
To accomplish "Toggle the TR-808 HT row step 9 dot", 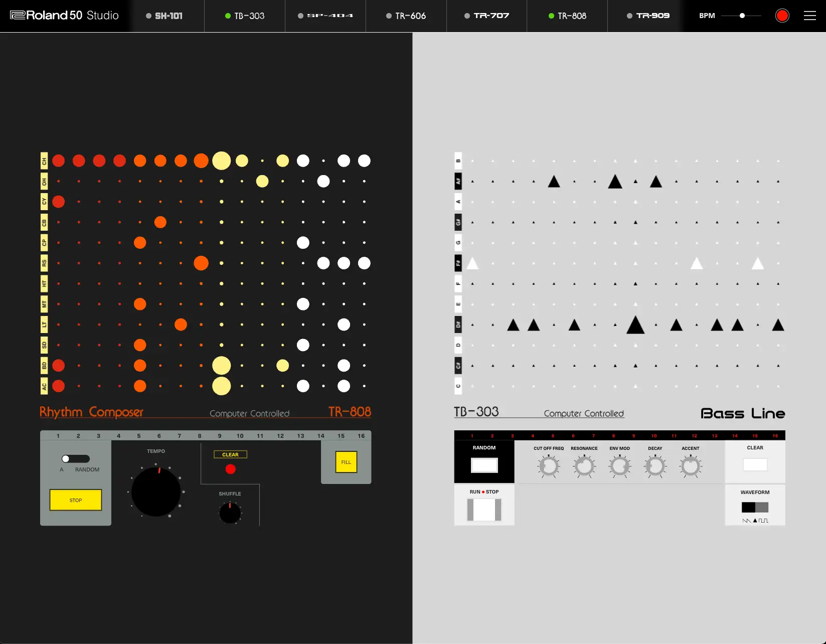I will pyautogui.click(x=222, y=283).
